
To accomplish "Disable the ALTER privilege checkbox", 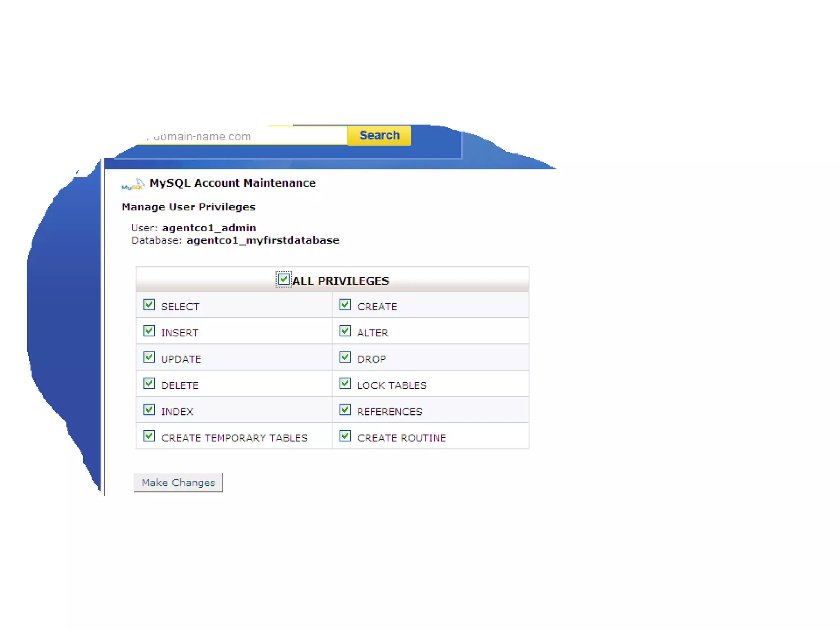I will pyautogui.click(x=345, y=331).
